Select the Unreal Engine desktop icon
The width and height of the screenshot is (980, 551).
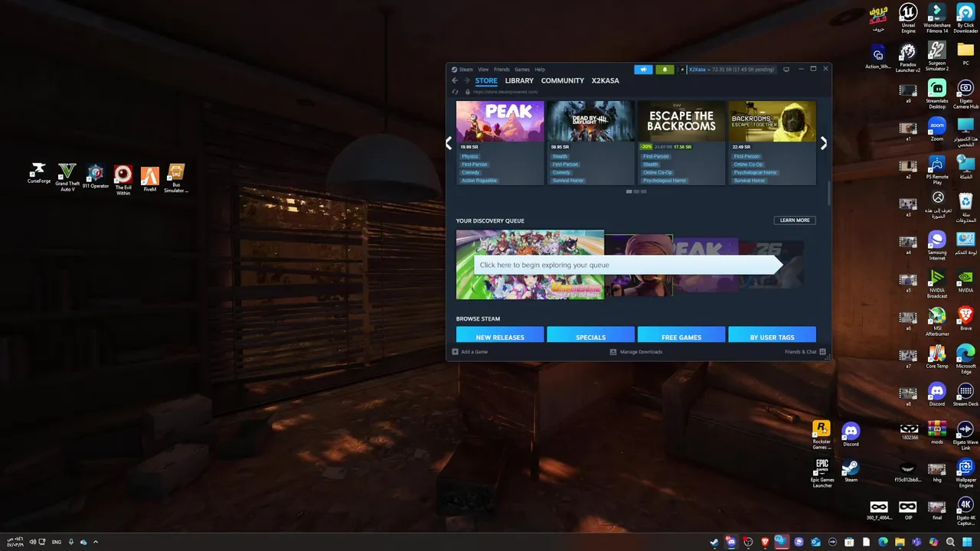pyautogui.click(x=908, y=18)
